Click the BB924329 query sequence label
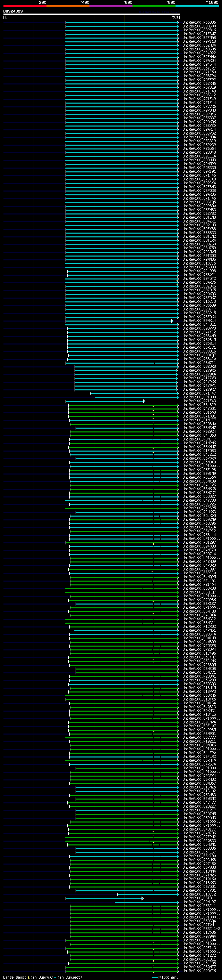 pyautogui.click(x=13, y=11)
